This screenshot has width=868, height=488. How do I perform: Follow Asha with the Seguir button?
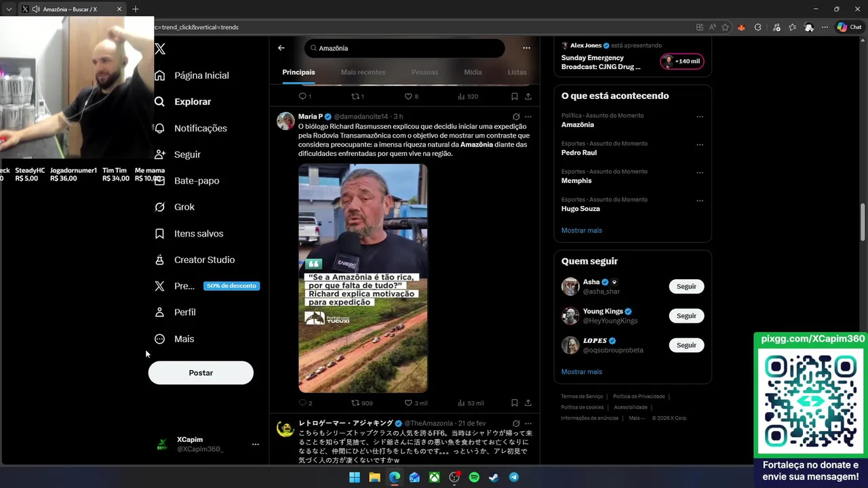point(686,286)
